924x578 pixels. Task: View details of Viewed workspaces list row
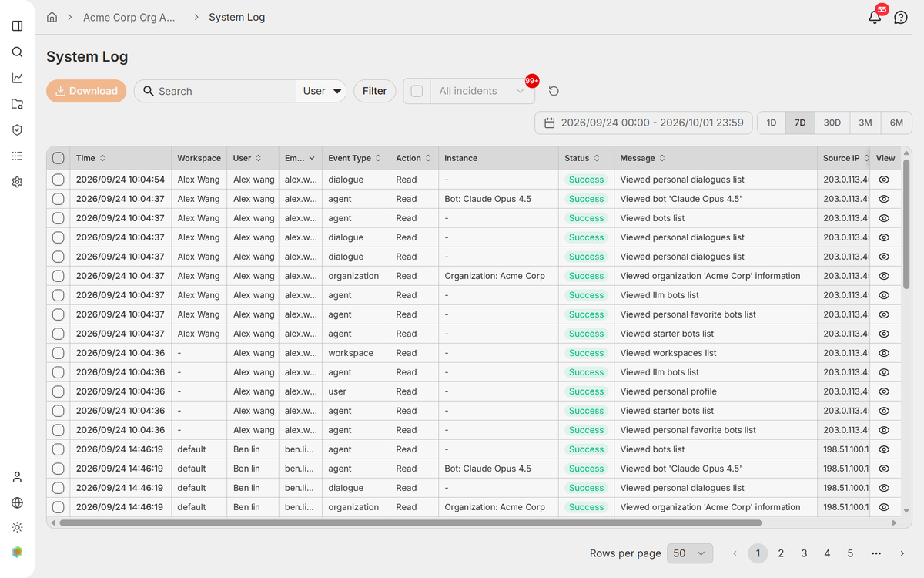(x=884, y=353)
